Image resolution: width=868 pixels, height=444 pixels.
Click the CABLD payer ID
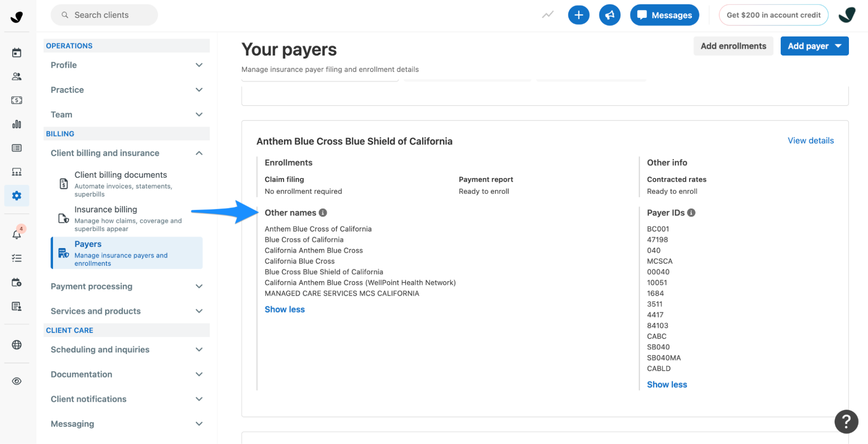[659, 368]
